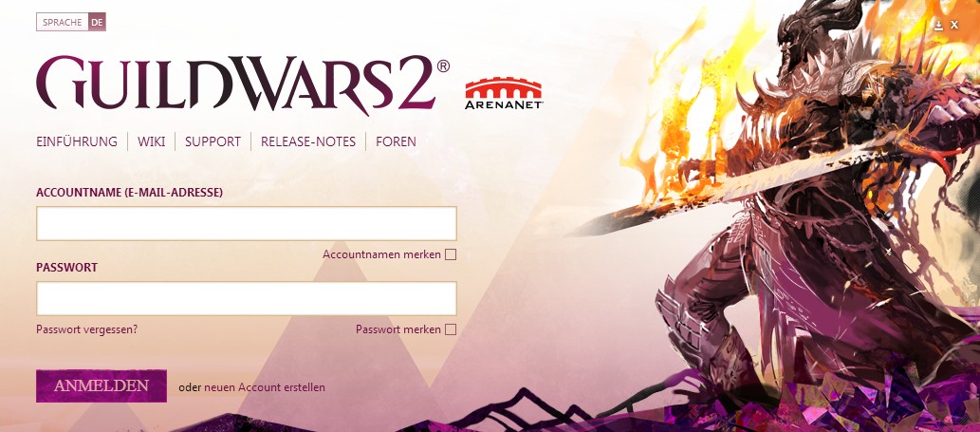Enable the Accountnamen merken checkbox

click(x=450, y=254)
